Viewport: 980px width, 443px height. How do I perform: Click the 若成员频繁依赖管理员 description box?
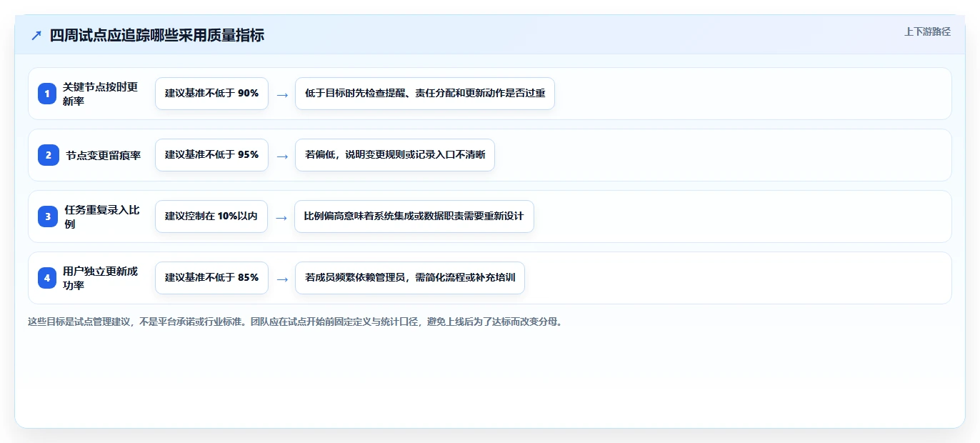point(410,278)
